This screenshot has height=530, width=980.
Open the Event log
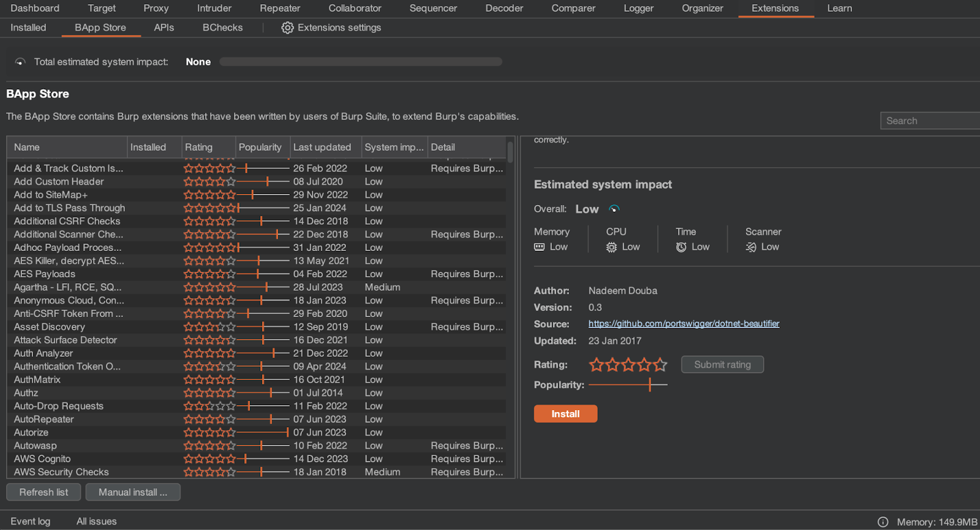30,521
